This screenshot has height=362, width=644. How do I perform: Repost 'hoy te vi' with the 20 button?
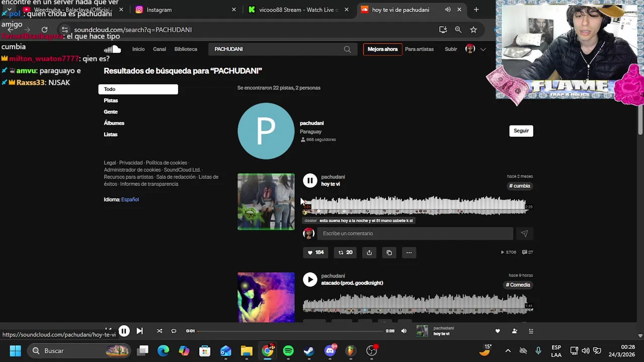pyautogui.click(x=345, y=252)
